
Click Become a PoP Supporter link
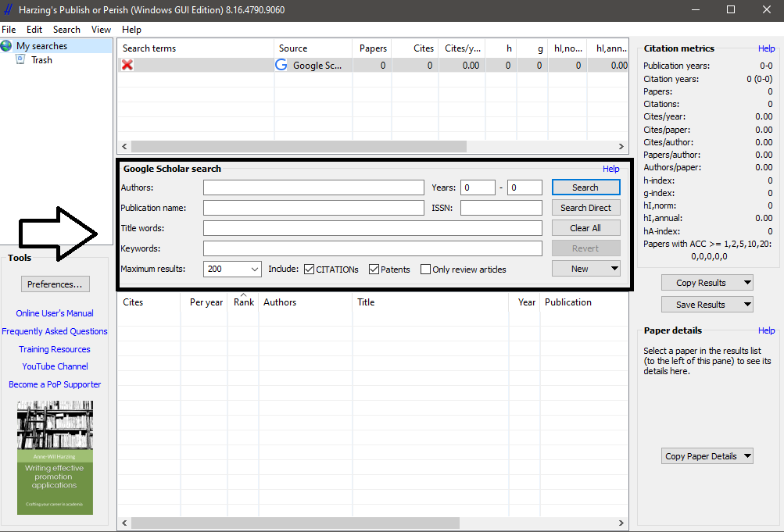(x=55, y=384)
